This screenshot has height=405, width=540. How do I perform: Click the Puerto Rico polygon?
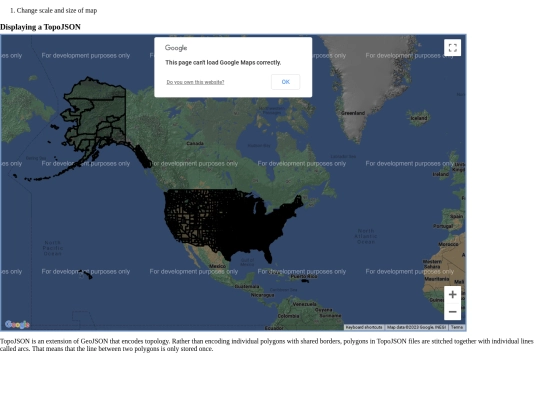tap(305, 281)
